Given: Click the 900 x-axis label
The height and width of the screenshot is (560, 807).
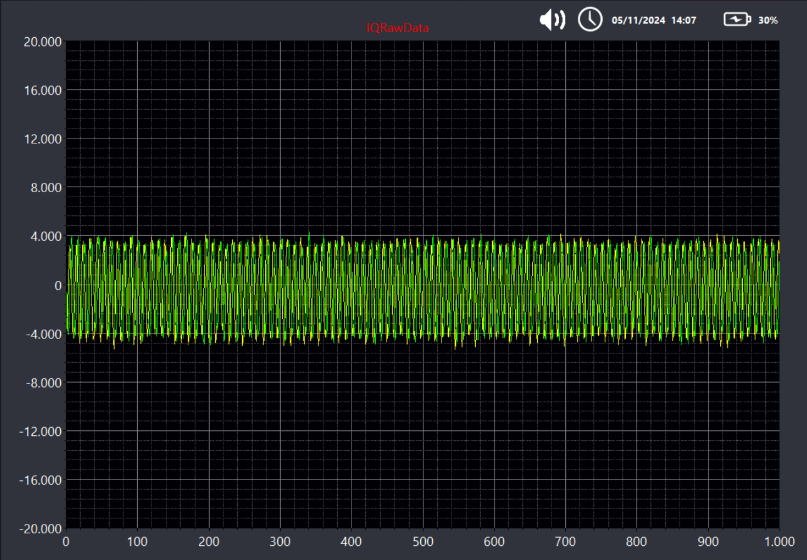Looking at the screenshot, I should pyautogui.click(x=708, y=541).
